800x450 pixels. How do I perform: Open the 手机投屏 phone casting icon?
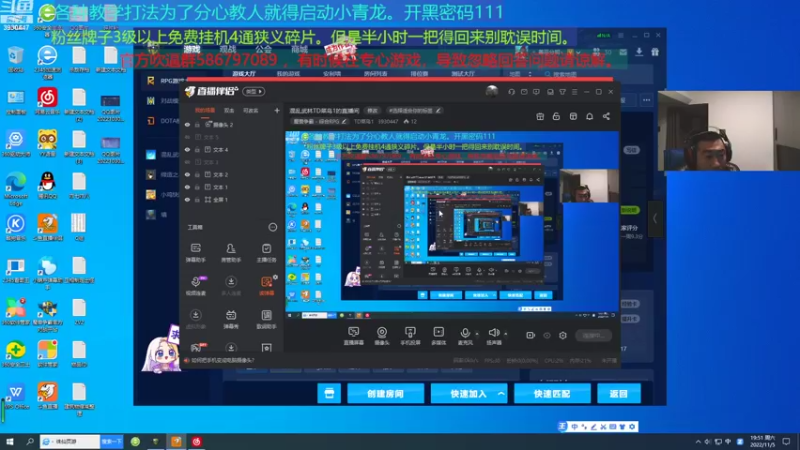tap(410, 333)
